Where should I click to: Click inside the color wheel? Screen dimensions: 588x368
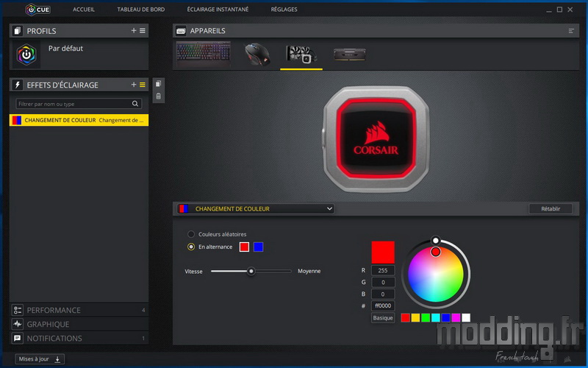click(x=436, y=274)
